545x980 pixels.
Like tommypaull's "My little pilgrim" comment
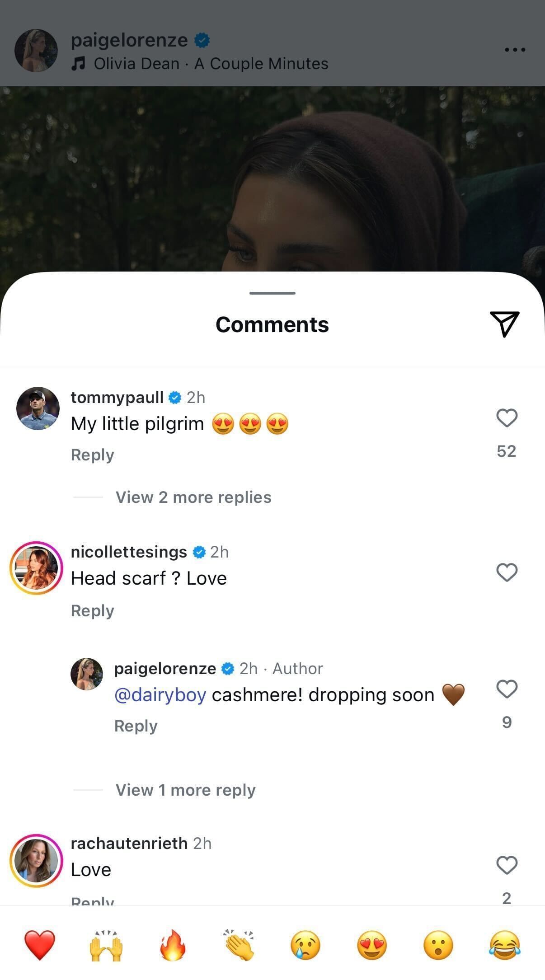pos(507,418)
